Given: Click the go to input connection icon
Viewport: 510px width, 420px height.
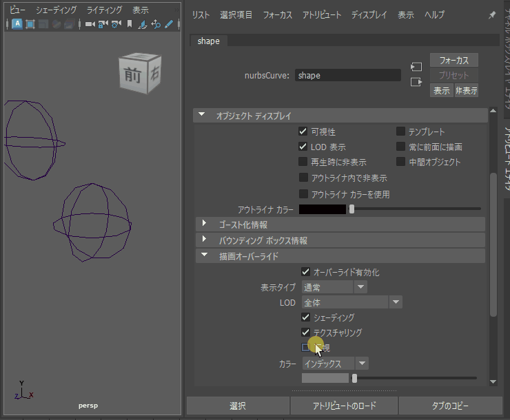Looking at the screenshot, I should coord(416,67).
